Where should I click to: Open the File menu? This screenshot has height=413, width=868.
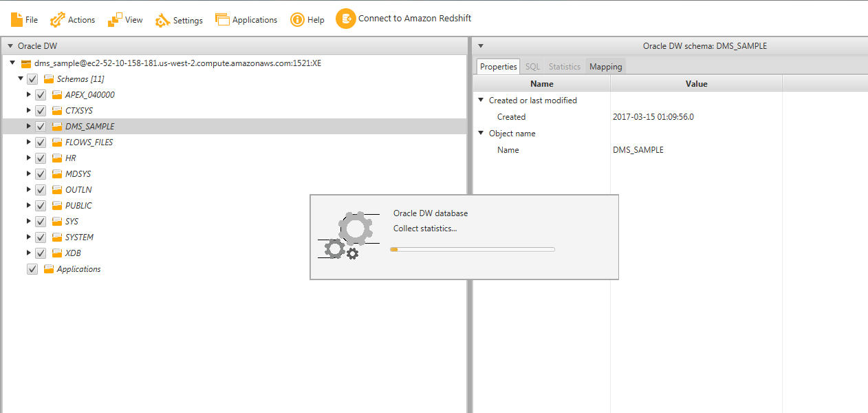pos(24,20)
